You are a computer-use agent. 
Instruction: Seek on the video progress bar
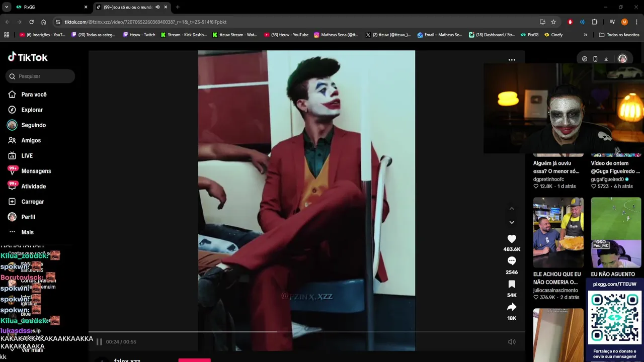point(307,332)
